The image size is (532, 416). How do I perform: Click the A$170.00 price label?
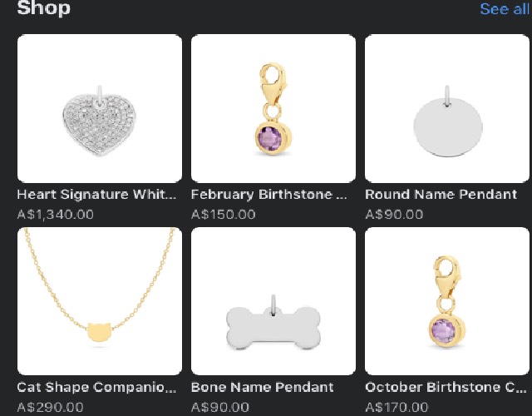pyautogui.click(x=397, y=407)
